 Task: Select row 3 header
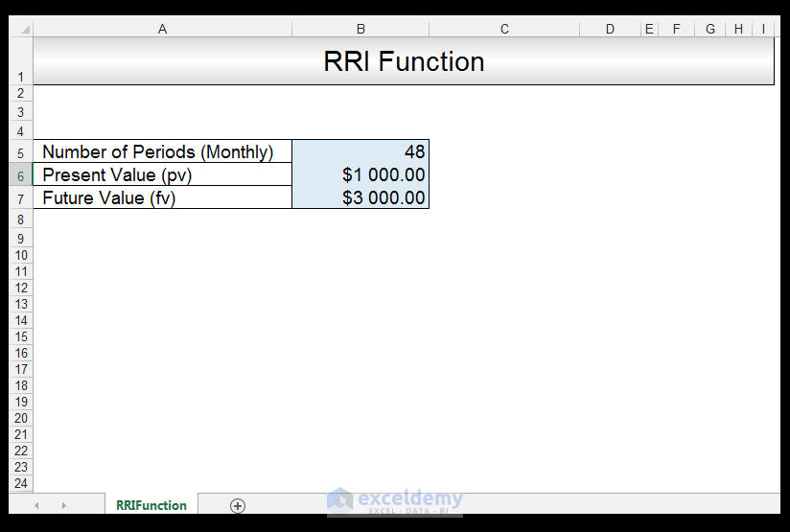point(21,112)
